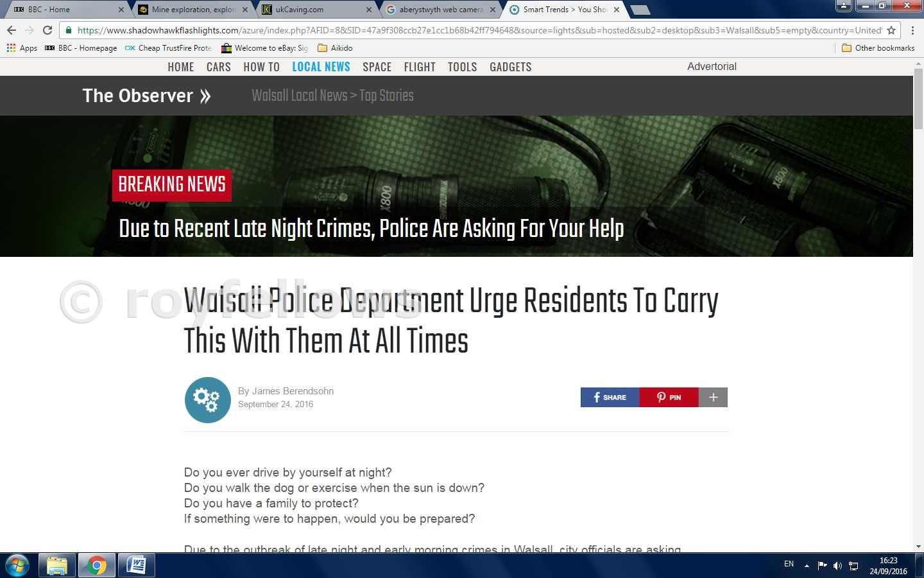This screenshot has height=578, width=924.
Task: Click the page vertical scrollbar thumb
Action: pyautogui.click(x=918, y=103)
